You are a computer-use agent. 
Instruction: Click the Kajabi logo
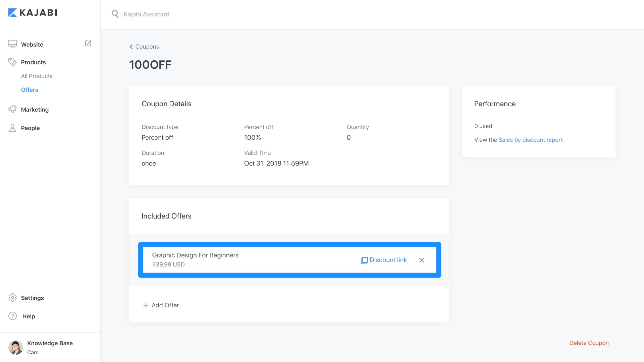pos(33,13)
